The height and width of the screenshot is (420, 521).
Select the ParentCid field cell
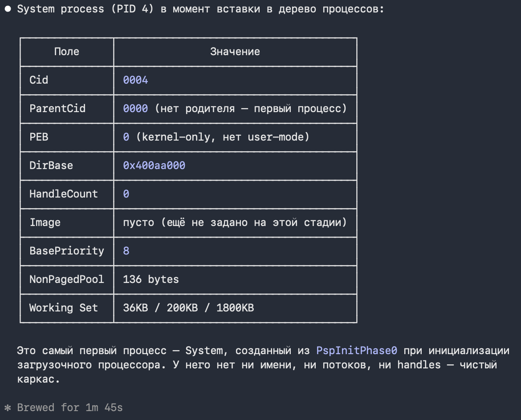pos(67,109)
